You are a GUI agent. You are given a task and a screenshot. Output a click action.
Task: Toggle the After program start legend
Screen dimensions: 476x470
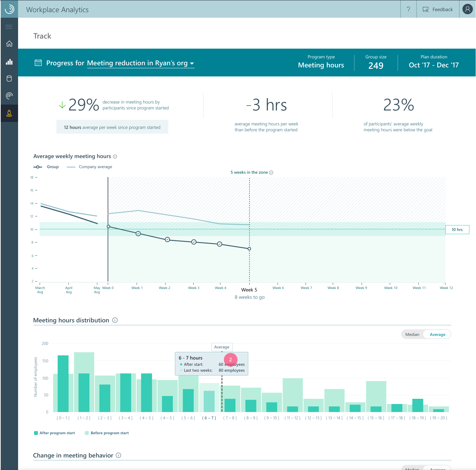tap(54, 433)
